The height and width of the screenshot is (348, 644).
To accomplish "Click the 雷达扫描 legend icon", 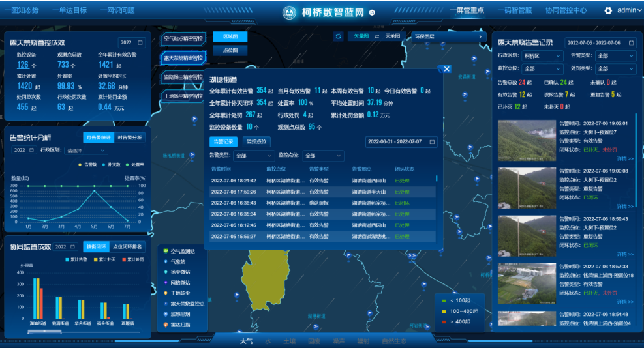I will [x=166, y=325].
